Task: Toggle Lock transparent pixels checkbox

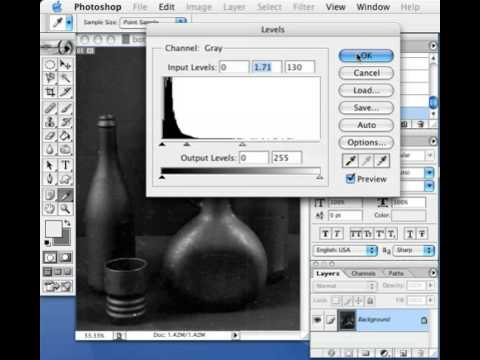Action: pos(336,301)
